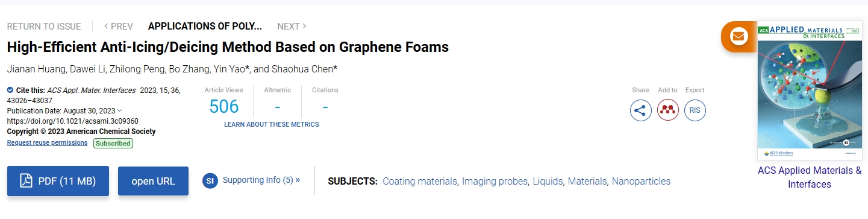Expand the Publication Date dropdown arrow
This screenshot has width=868, height=219.
[119, 110]
